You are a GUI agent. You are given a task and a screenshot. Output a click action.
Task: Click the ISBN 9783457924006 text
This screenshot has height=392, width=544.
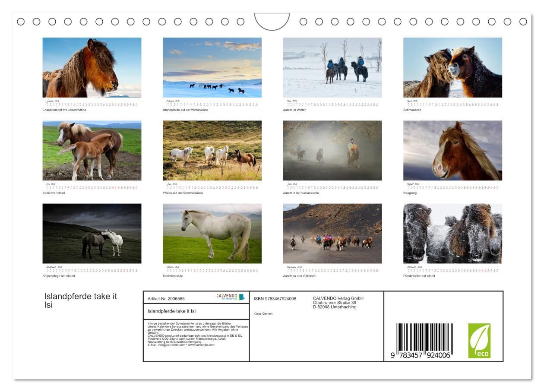[275, 299]
